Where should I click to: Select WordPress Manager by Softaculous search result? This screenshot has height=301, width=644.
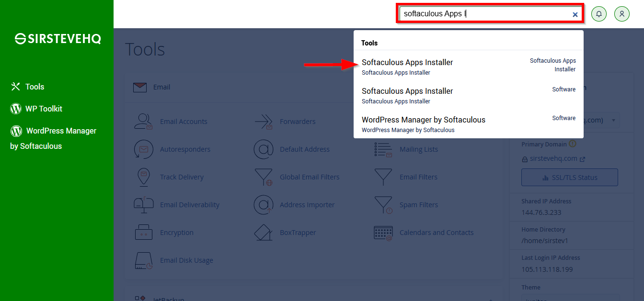click(x=468, y=124)
